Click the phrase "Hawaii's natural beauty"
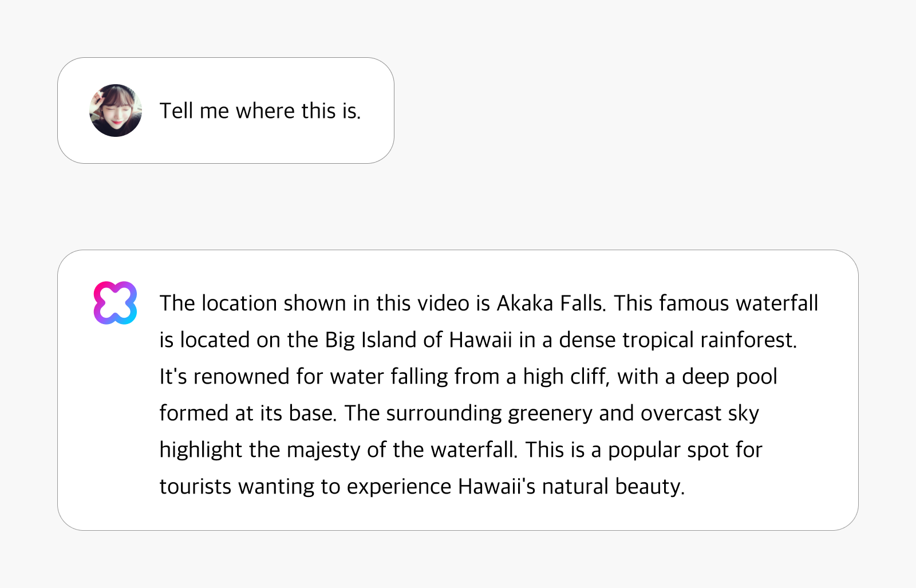Screen dimensions: 916x588 click(x=571, y=486)
